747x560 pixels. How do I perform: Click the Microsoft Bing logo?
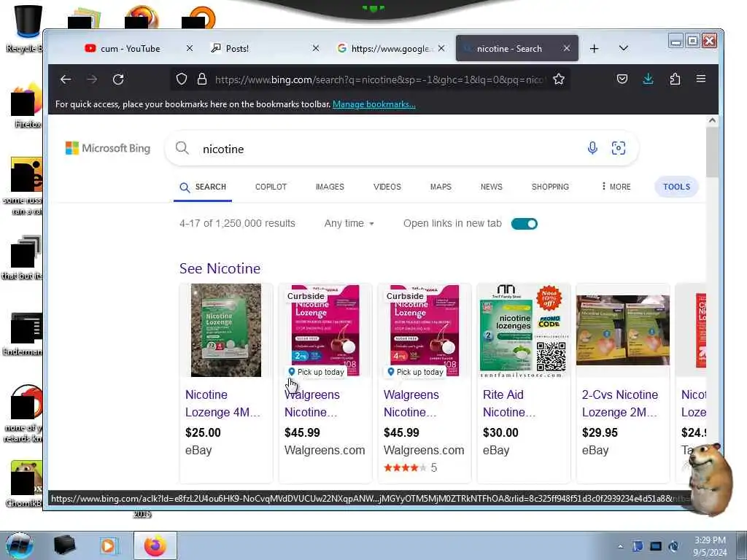[x=108, y=148]
